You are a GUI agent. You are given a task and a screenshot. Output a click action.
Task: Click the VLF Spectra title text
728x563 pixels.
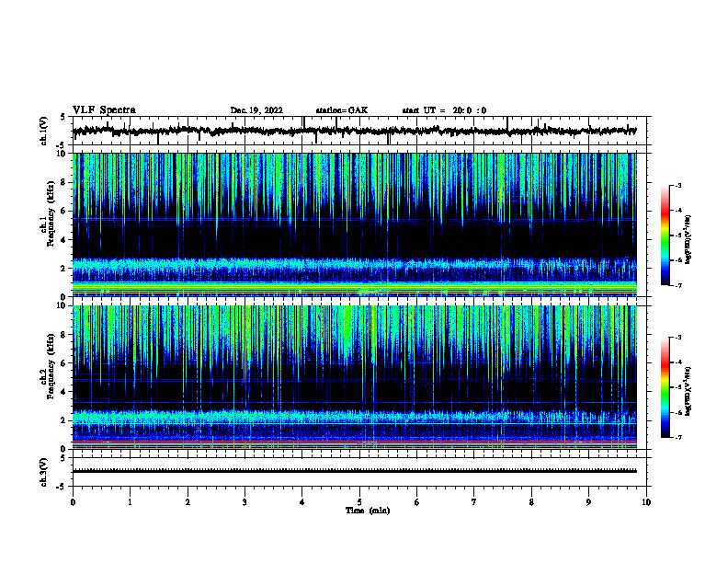pyautogui.click(x=104, y=110)
